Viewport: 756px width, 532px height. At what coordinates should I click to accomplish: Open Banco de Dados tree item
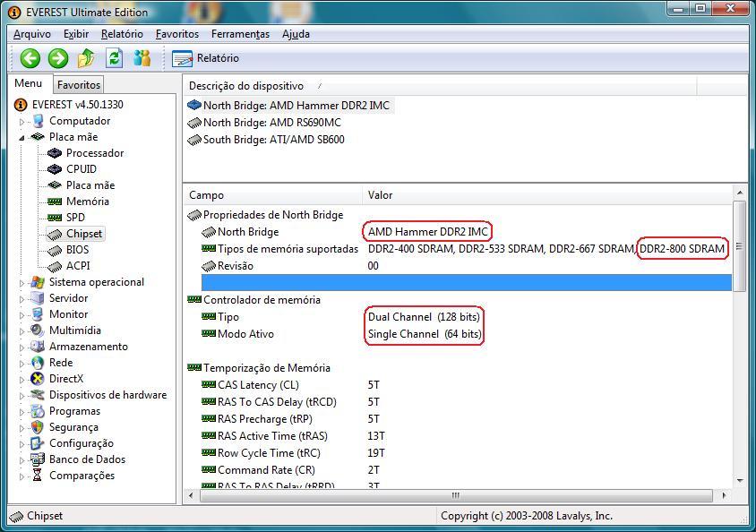coord(87,459)
